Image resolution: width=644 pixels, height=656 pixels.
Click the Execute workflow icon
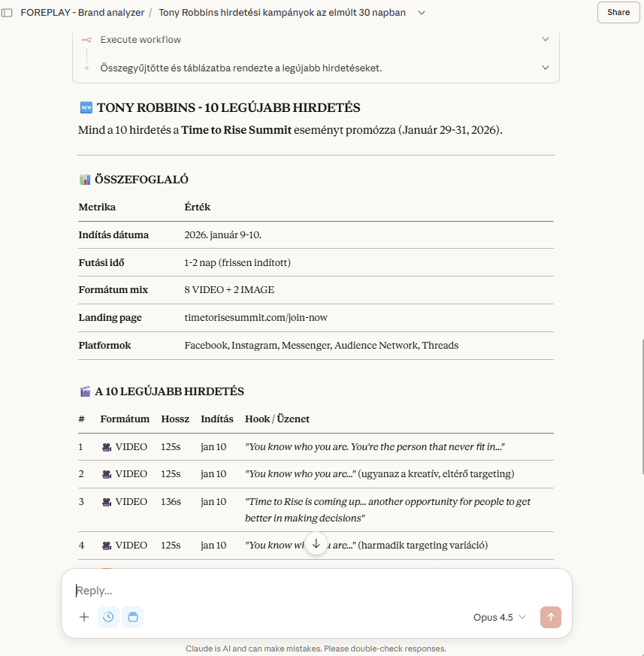(86, 38)
